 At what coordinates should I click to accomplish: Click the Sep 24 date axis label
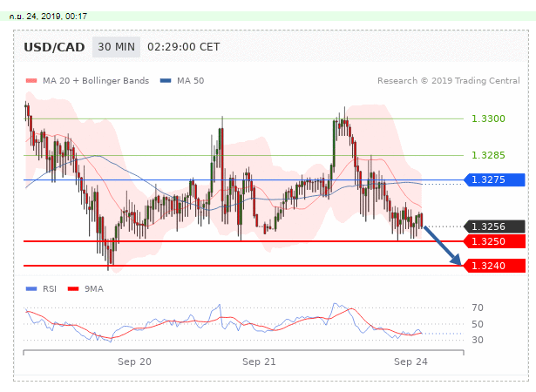tap(410, 362)
